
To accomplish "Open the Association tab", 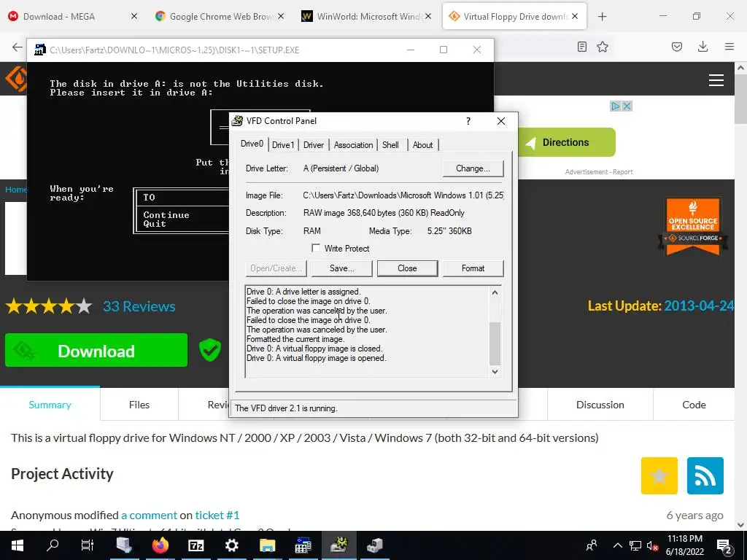I will click(x=354, y=145).
